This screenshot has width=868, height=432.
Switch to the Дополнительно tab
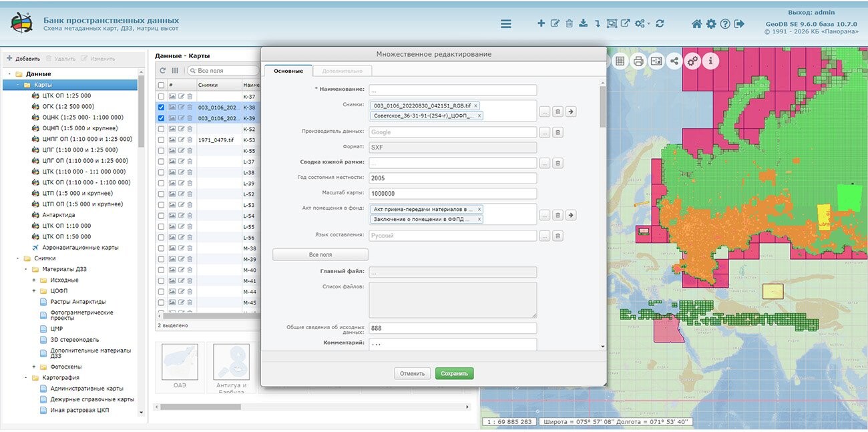[x=342, y=71]
